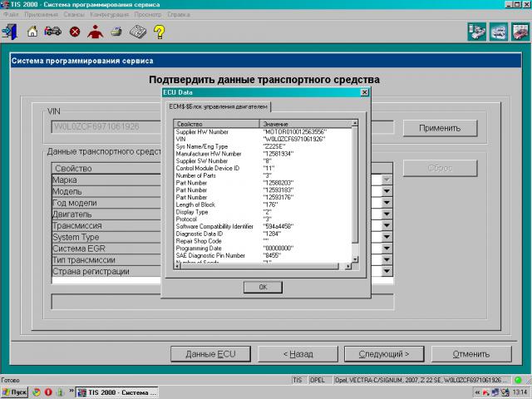
Task: Open the Двигатель dropdown arrow
Action: pos(387,214)
